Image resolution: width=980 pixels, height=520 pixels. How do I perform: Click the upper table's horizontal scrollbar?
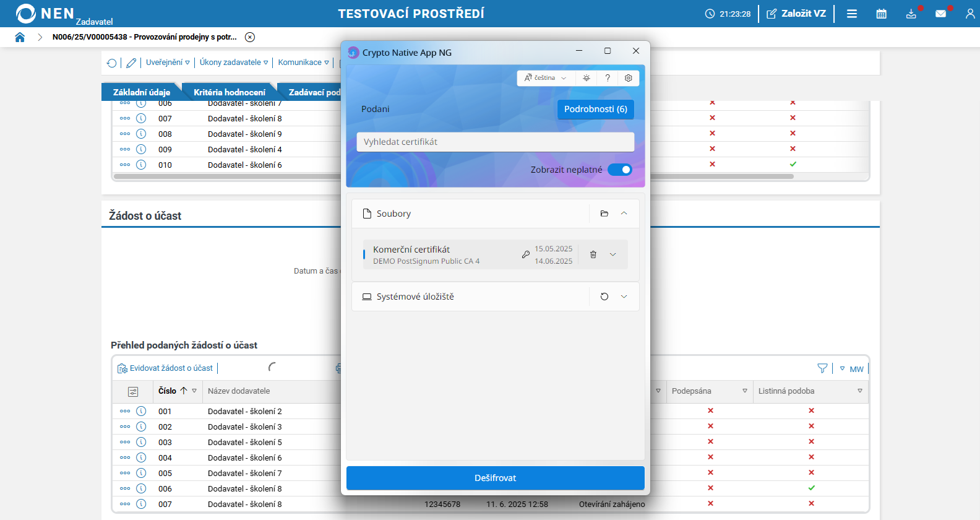click(x=453, y=176)
